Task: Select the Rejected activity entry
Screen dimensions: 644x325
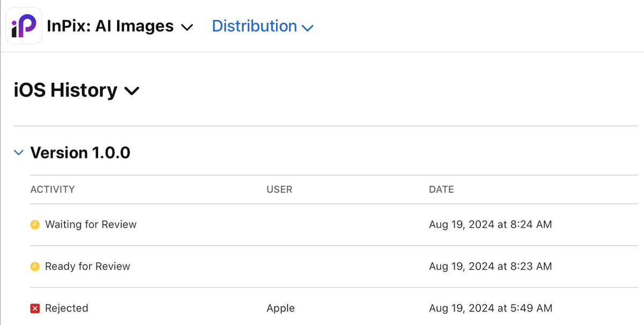Action: click(67, 308)
